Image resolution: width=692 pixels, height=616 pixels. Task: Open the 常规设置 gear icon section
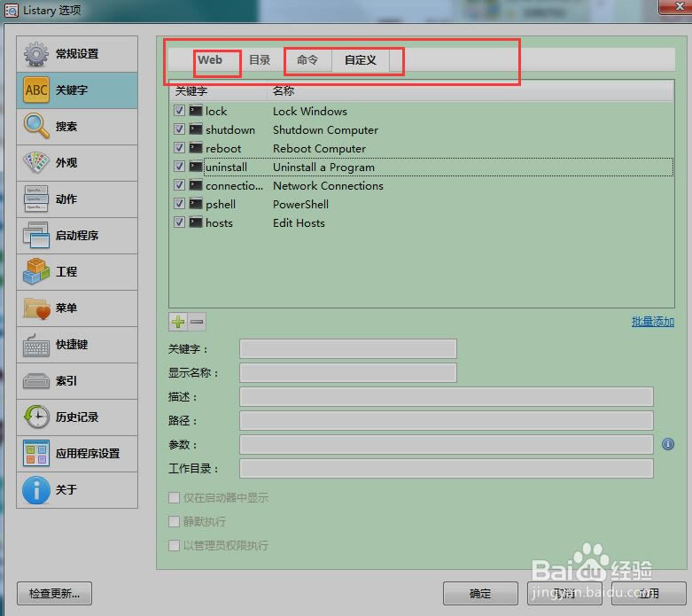[36, 54]
